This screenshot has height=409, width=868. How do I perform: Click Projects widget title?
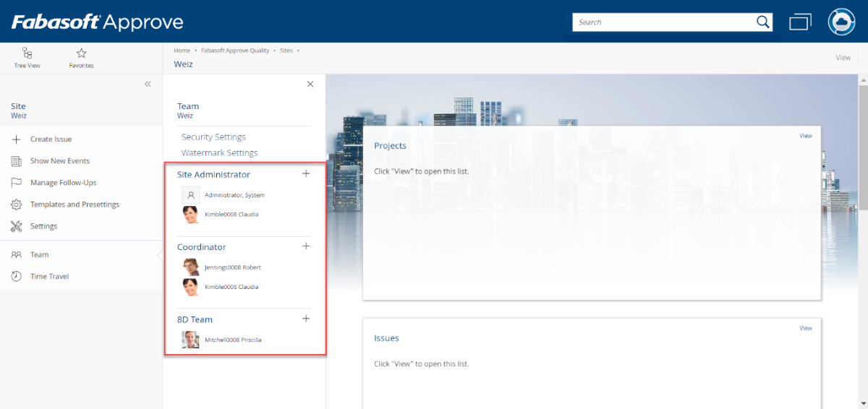[x=390, y=146]
